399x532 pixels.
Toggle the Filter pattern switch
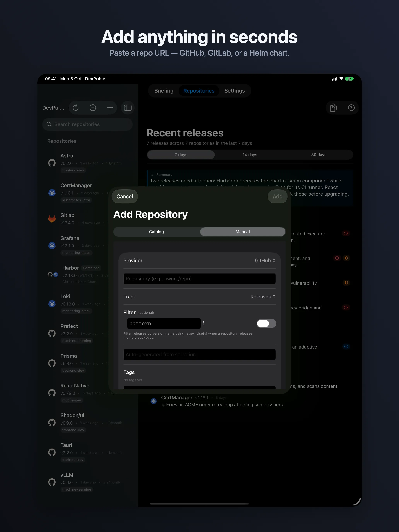[x=266, y=323]
